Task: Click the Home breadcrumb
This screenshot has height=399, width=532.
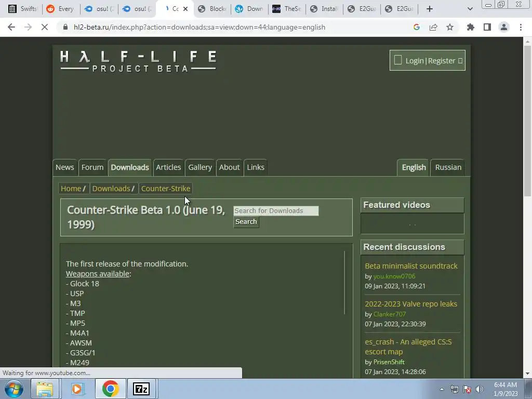Action: (x=71, y=189)
